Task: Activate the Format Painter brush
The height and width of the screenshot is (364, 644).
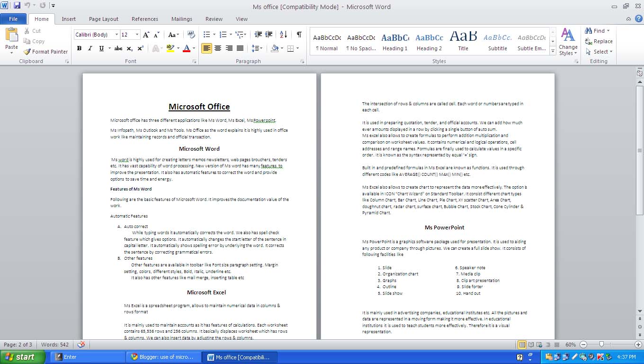Action: tap(45, 52)
